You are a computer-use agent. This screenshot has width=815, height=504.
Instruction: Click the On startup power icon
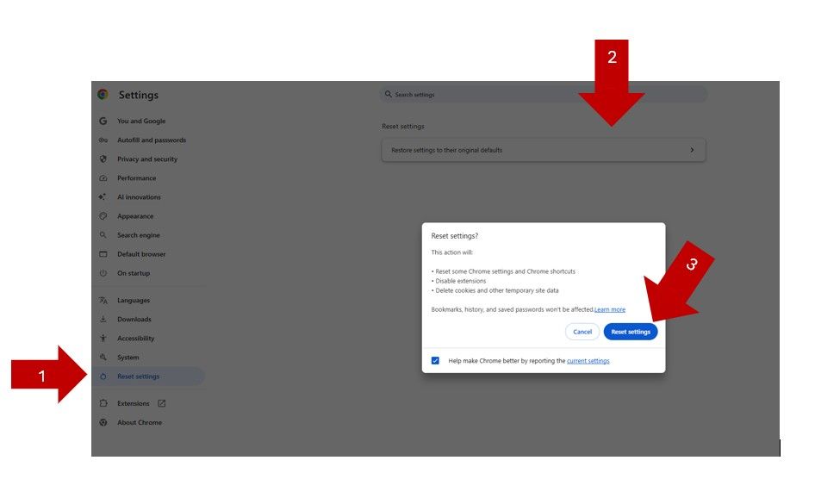[103, 273]
